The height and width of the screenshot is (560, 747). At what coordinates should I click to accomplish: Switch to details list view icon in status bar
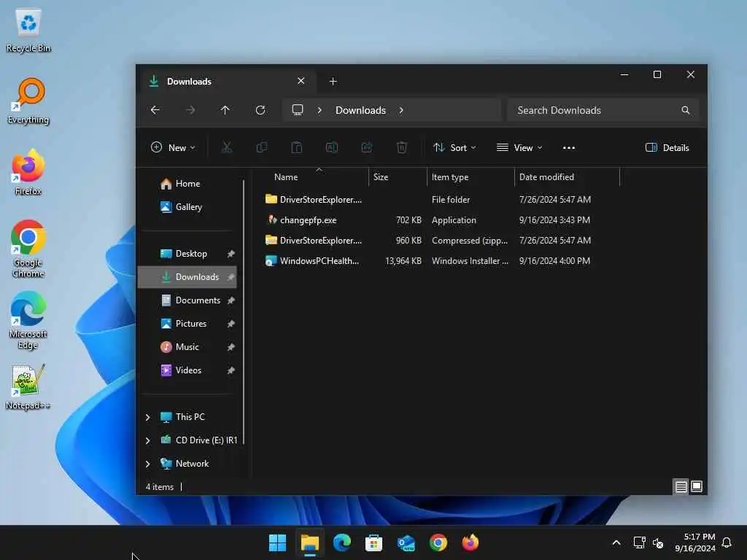[681, 486]
